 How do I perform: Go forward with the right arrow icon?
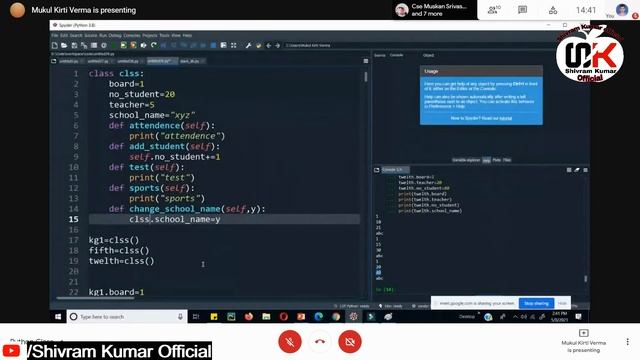[278, 45]
